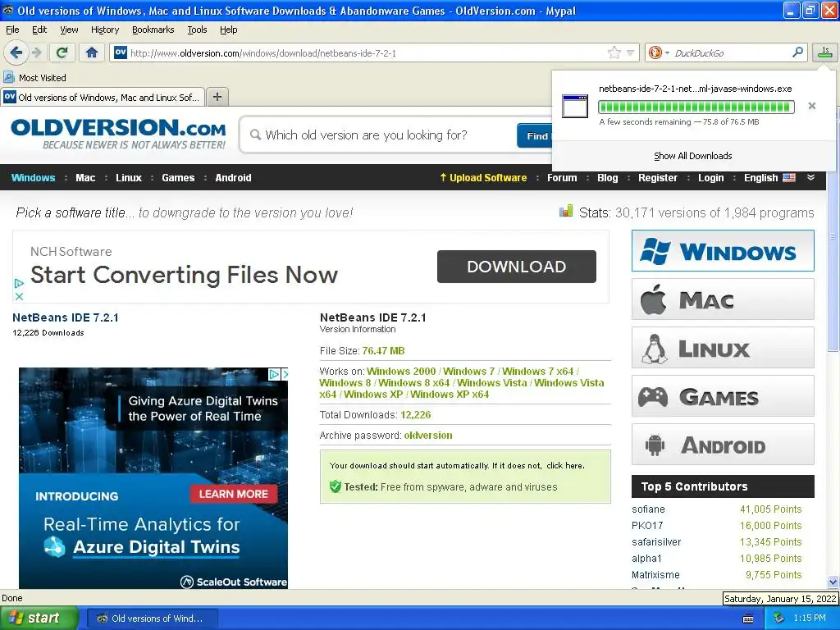Go back with the browser Back arrow

coord(16,52)
